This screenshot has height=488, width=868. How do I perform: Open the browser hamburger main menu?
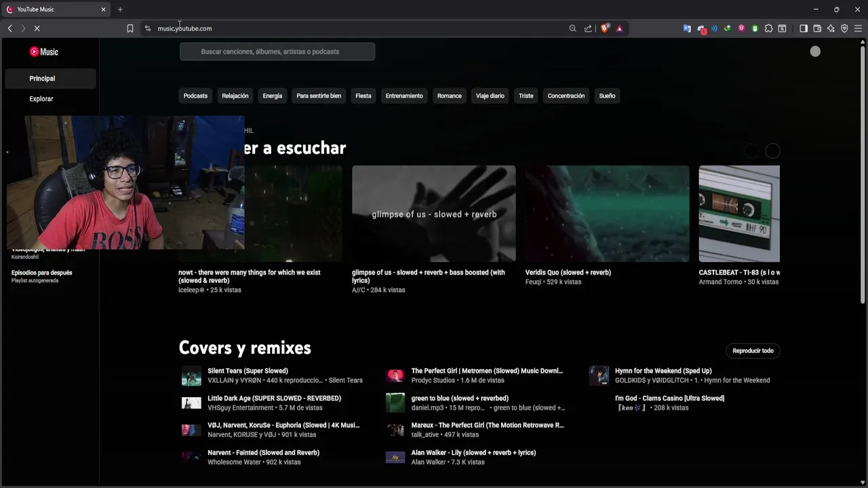pyautogui.click(x=858, y=28)
